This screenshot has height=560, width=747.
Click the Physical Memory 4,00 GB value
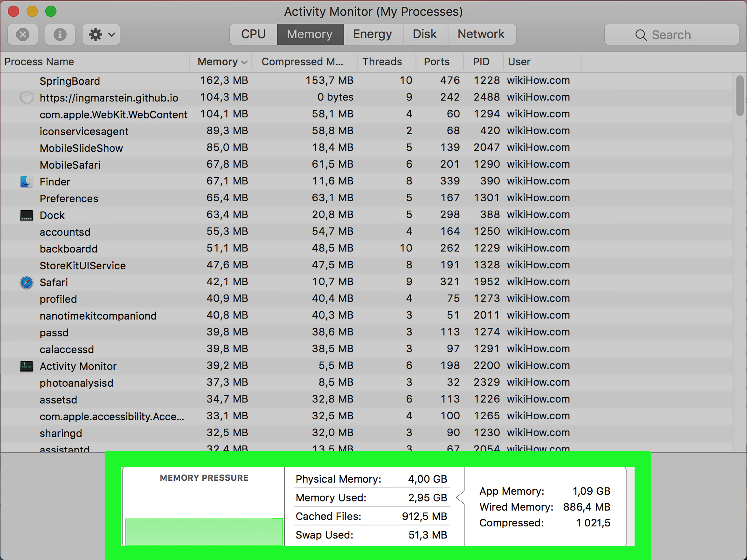point(427,479)
